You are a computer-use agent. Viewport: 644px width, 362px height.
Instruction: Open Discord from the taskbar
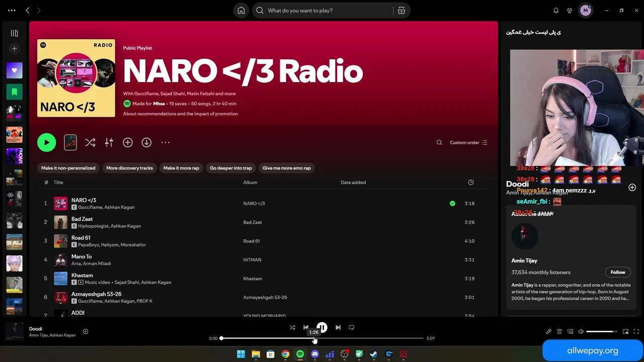pyautogui.click(x=315, y=354)
